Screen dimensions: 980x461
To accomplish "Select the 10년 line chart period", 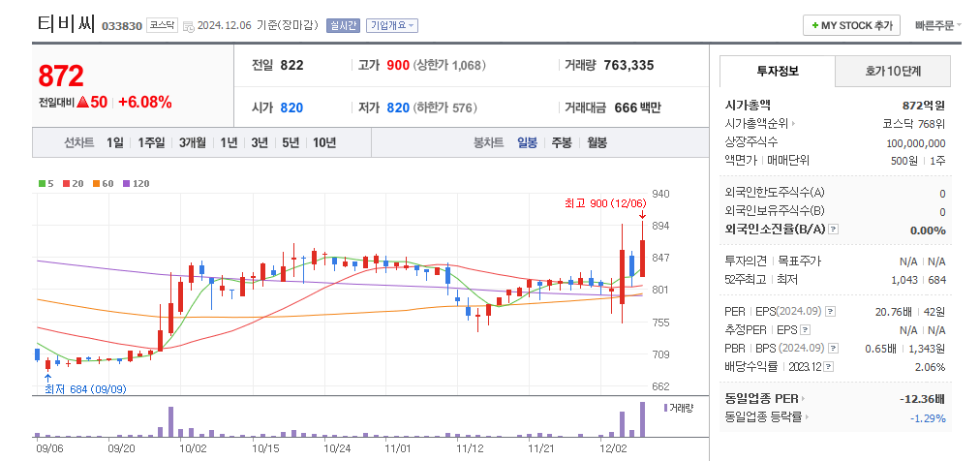I will click(324, 142).
